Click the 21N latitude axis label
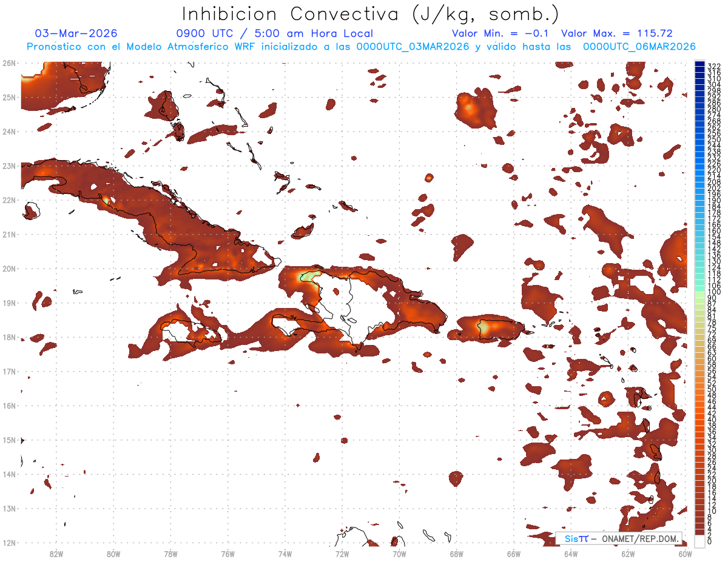 [9, 235]
